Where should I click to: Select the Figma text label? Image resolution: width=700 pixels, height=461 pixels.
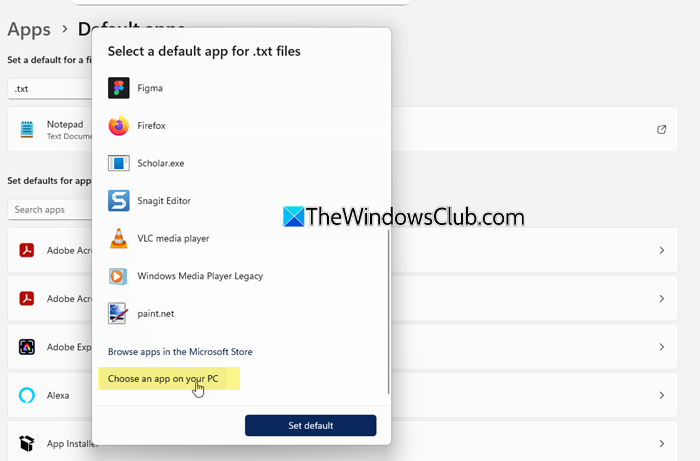pyautogui.click(x=150, y=88)
